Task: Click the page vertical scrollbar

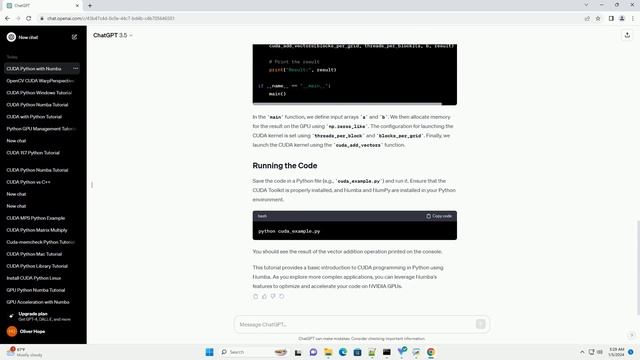Action: (638, 267)
